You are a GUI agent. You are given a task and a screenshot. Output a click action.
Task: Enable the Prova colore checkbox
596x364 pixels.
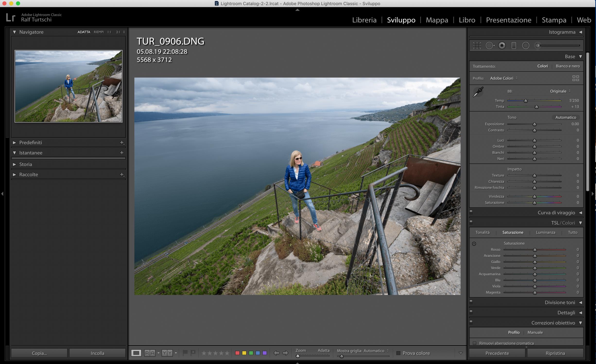pyautogui.click(x=398, y=353)
